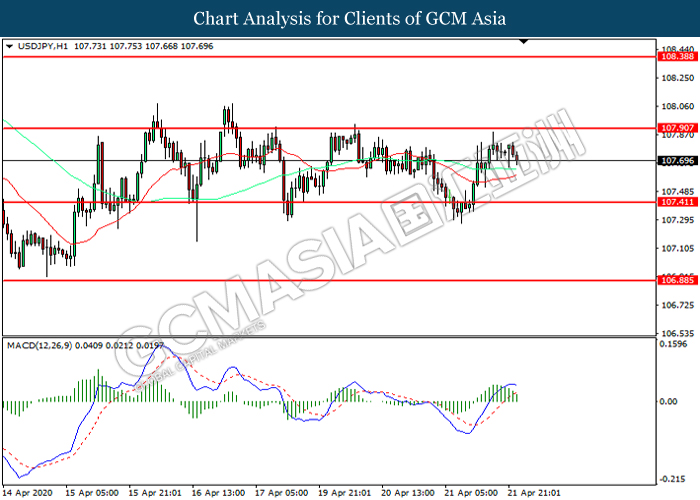Click the 17 Apr 05:00 time label
Viewport: 700px width, 500px height.
click(281, 493)
